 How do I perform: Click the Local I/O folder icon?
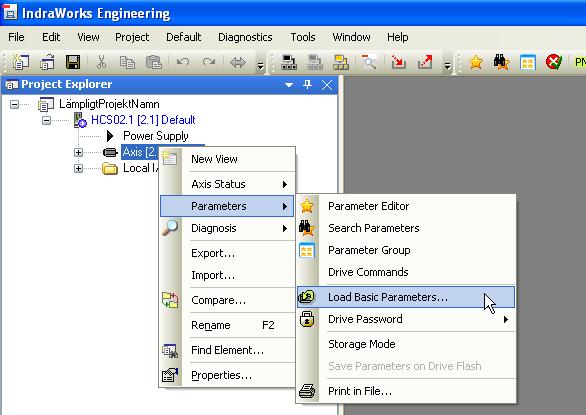pyautogui.click(x=110, y=168)
